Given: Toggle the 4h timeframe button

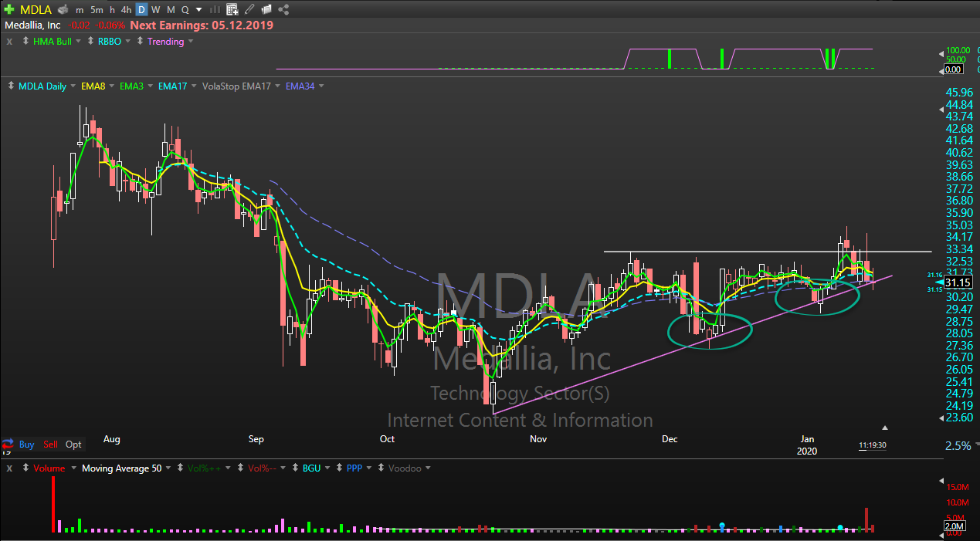Looking at the screenshot, I should click(x=126, y=10).
